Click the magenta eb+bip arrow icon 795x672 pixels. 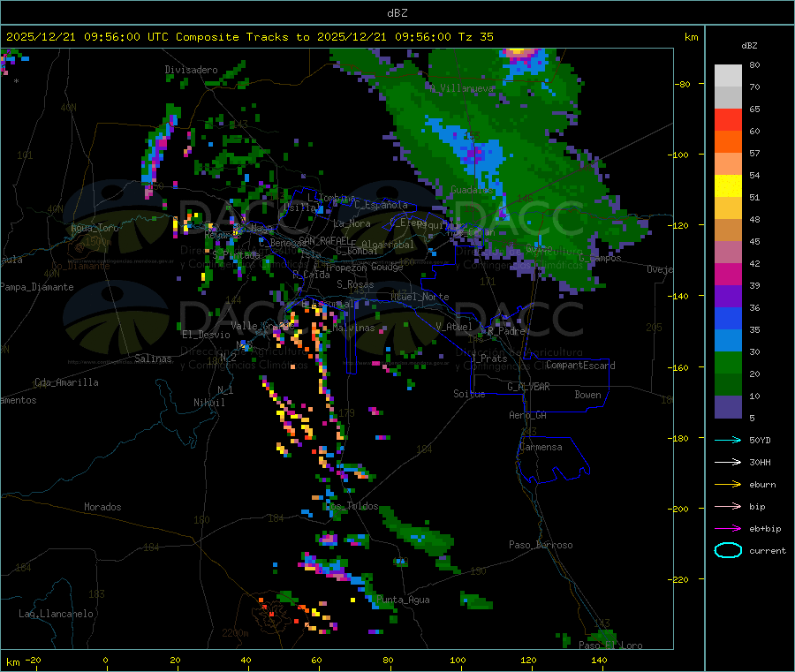point(728,529)
